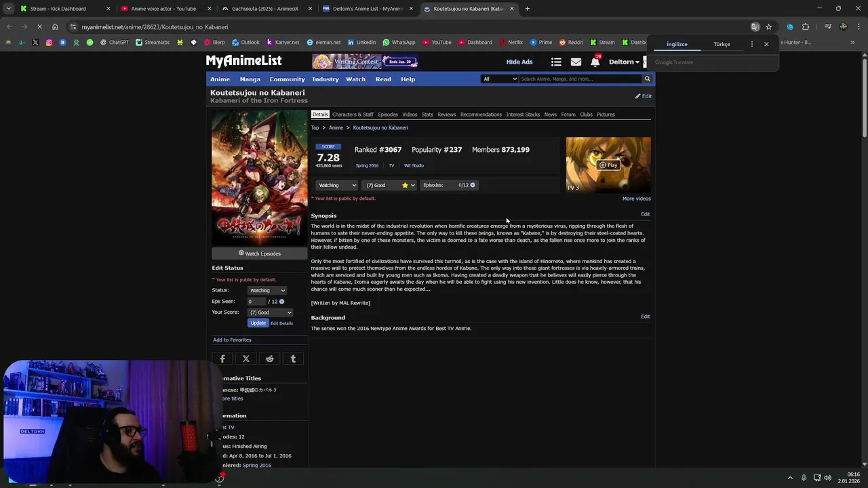Share the page on X
The image size is (868, 488).
tap(246, 359)
